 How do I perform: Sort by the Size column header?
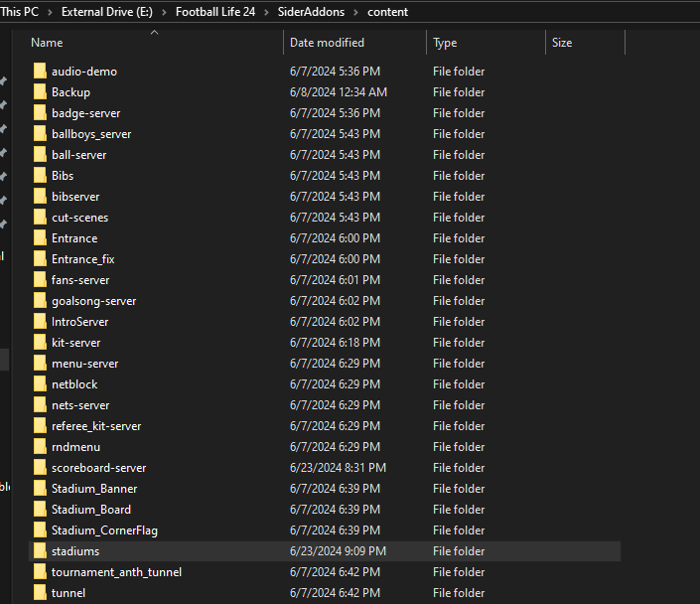(562, 43)
